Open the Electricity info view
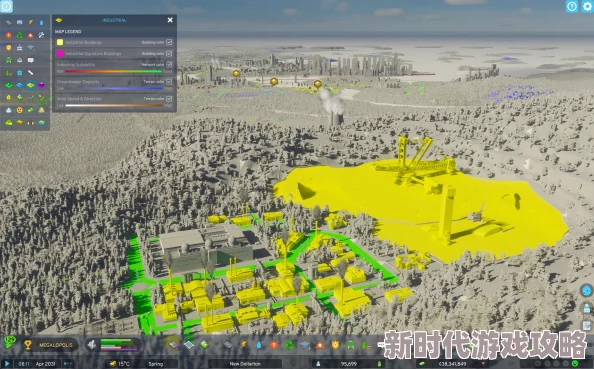 30,22
